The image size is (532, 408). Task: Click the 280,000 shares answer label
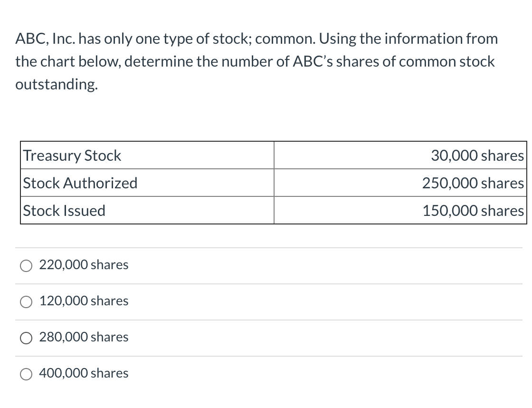tap(84, 337)
